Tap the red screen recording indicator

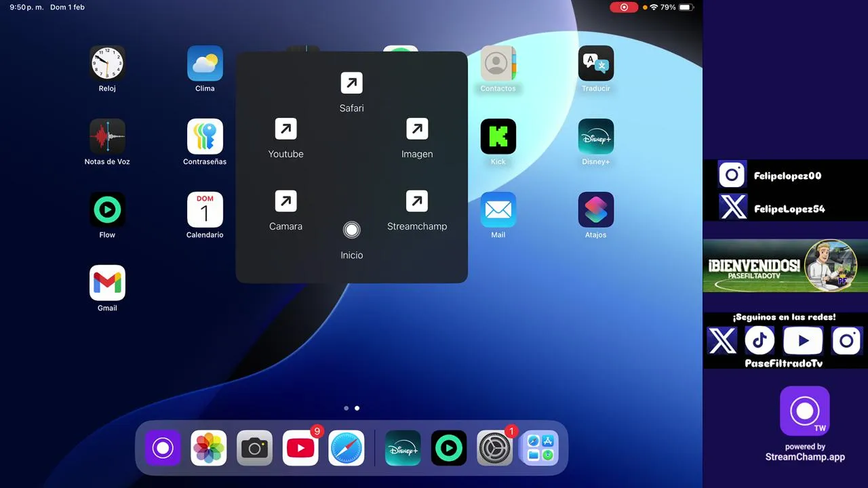click(624, 7)
